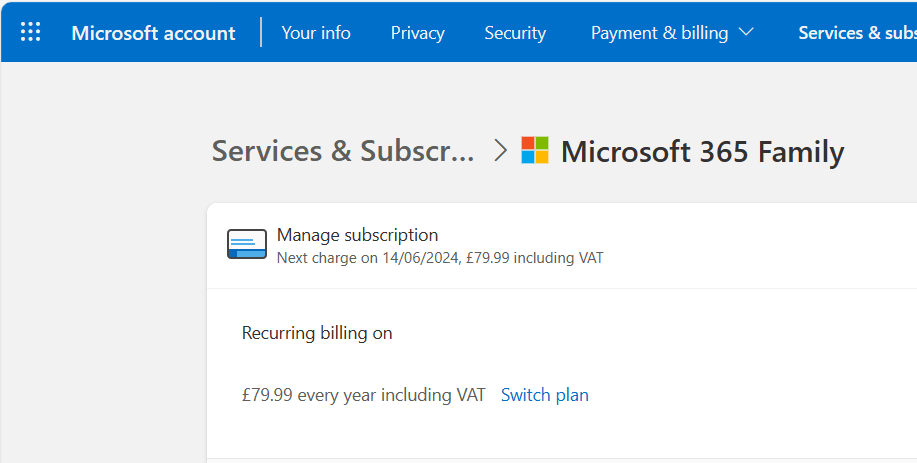
Task: Select the Services & subscriptions nav tab
Action: (x=856, y=33)
